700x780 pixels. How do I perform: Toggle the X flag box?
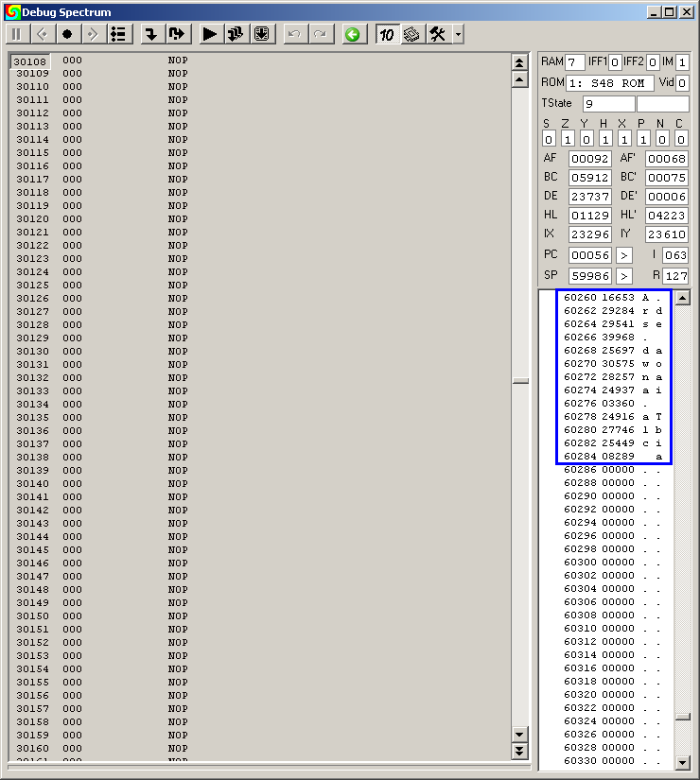coord(624,139)
